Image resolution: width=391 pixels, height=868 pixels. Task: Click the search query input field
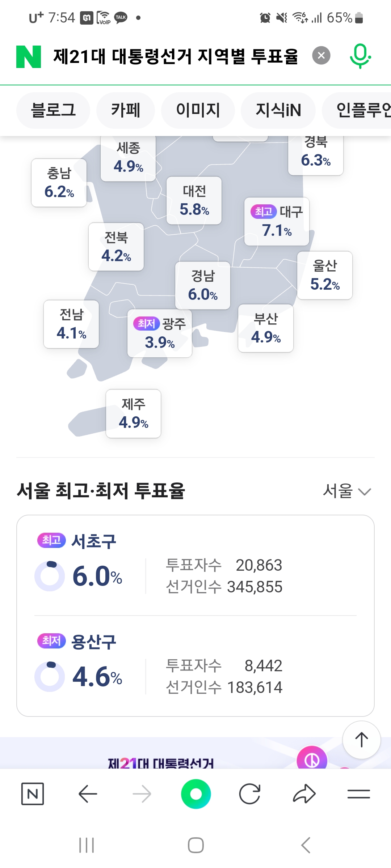(x=176, y=56)
